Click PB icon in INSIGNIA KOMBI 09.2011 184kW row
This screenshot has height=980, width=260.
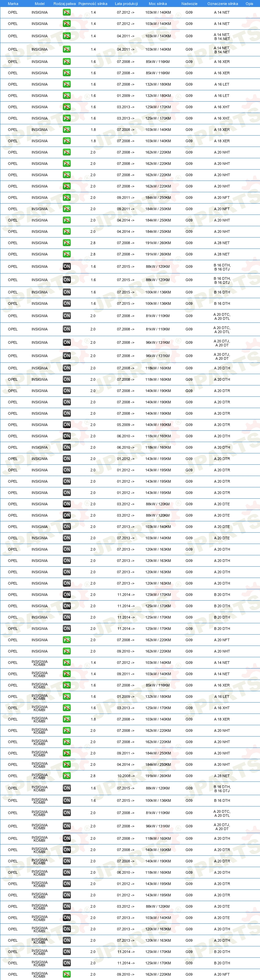coord(66,753)
